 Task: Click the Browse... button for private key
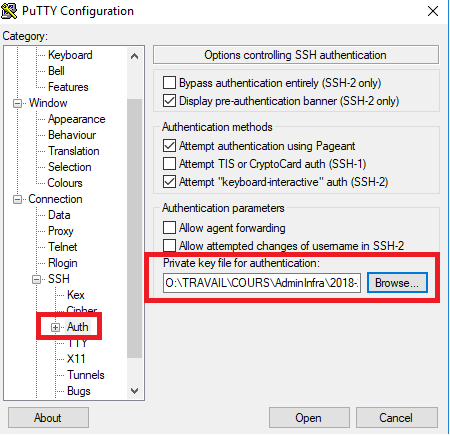click(397, 283)
